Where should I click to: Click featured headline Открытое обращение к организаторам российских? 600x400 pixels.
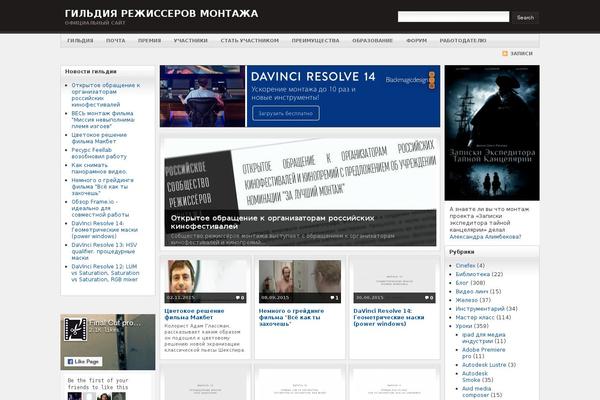pyautogui.click(x=272, y=222)
